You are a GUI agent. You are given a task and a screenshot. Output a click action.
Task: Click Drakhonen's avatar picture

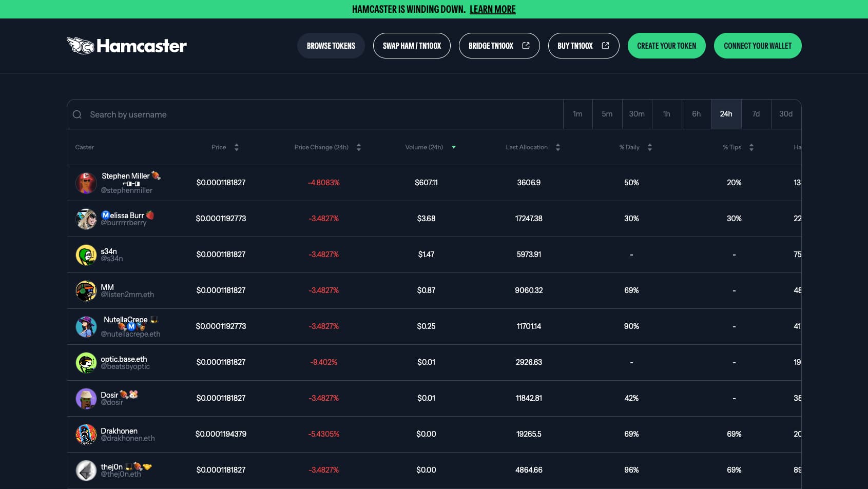point(86,434)
